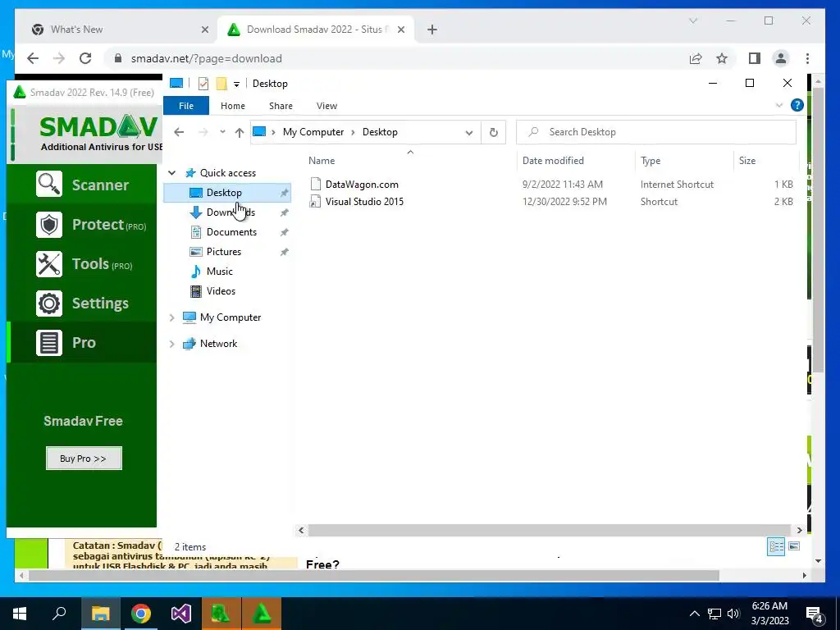The height and width of the screenshot is (630, 840).
Task: Click Chrome back button
Action: coord(33,58)
